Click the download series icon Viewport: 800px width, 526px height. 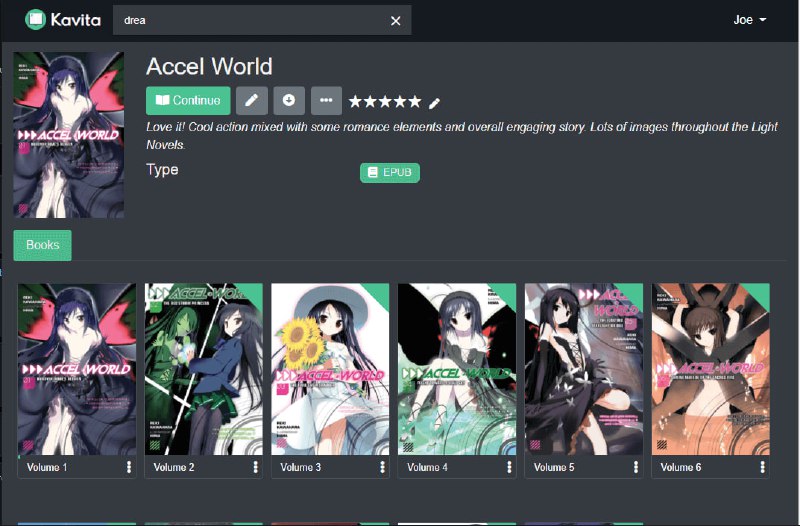(289, 101)
